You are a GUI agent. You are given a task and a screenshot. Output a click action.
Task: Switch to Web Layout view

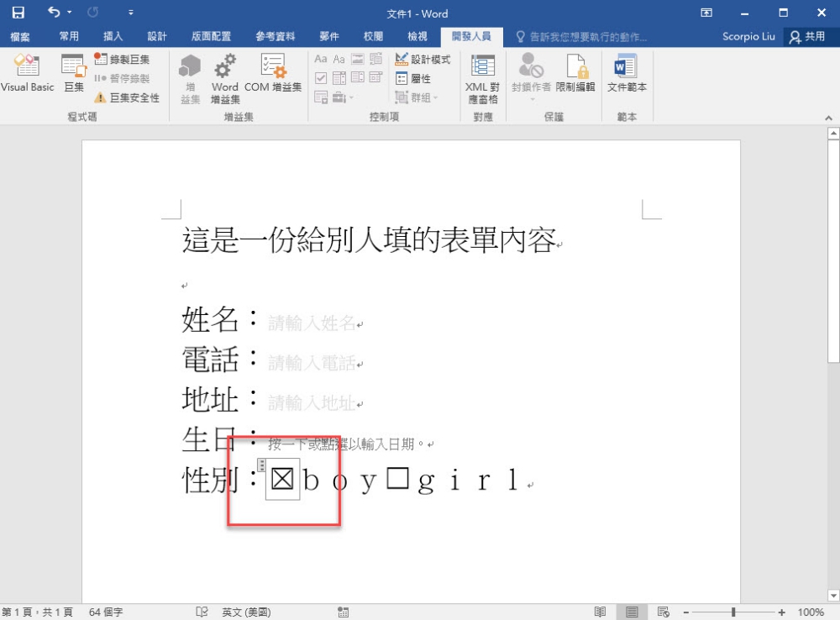664,612
